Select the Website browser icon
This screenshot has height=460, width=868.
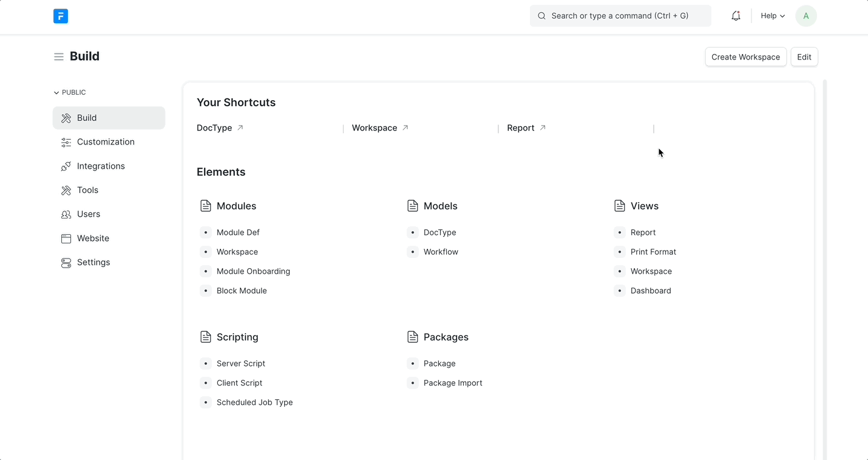click(66, 238)
